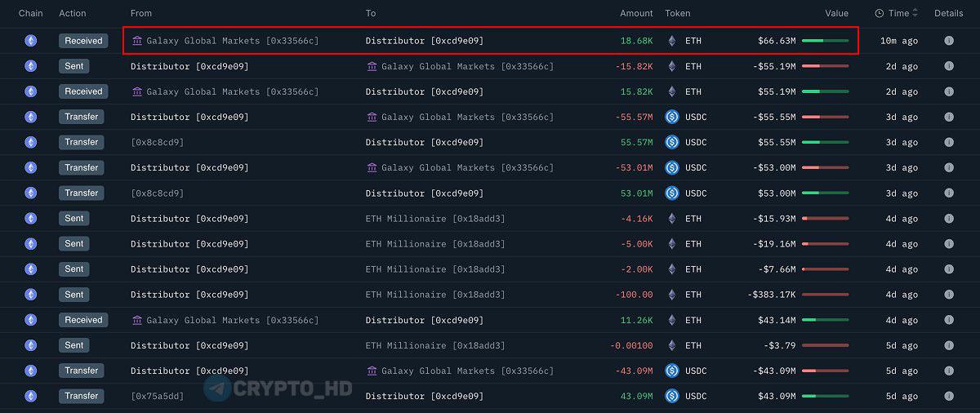The height and width of the screenshot is (413, 980).
Task: Click the ETH token icon in the $66.63M row
Action: click(x=672, y=41)
